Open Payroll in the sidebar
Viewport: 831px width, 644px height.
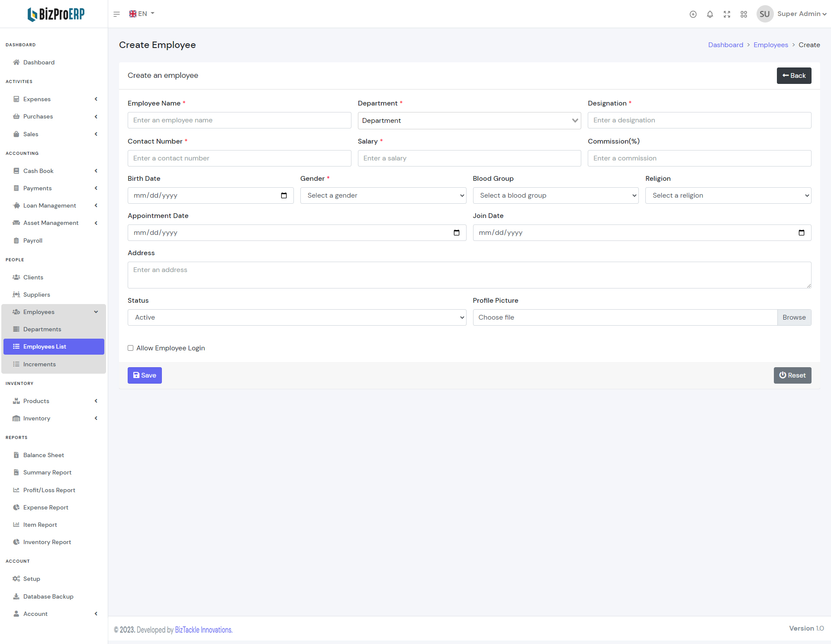point(33,240)
